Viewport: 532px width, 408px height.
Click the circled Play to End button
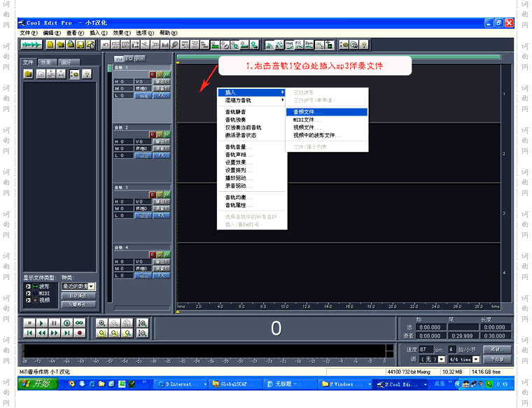pos(66,323)
